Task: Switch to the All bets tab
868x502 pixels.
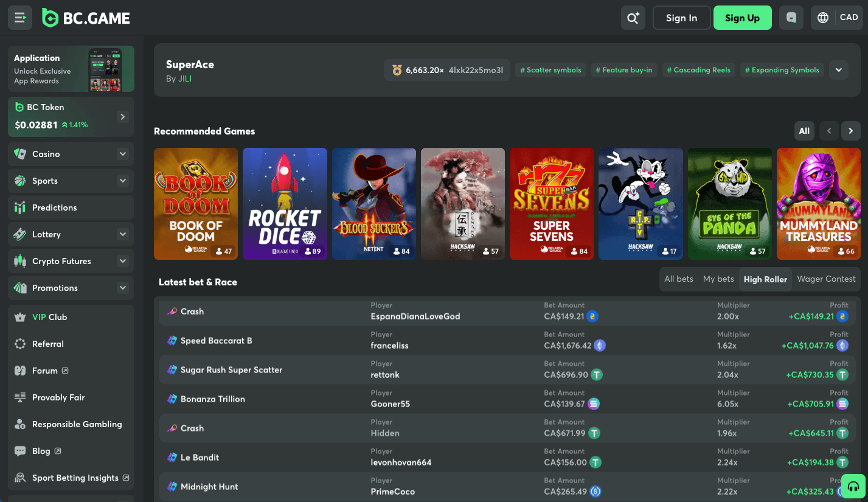Action: click(x=679, y=279)
